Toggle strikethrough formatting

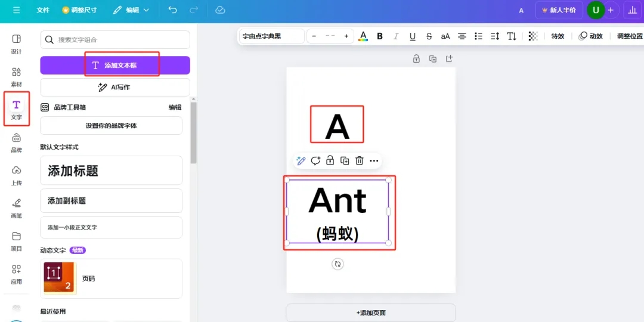tap(429, 36)
